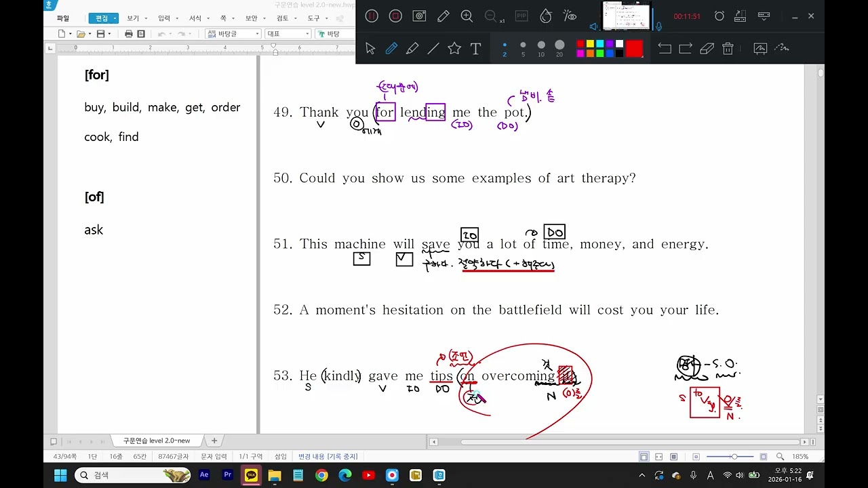The height and width of the screenshot is (488, 868).
Task: Pick the black color swatch
Action: [x=619, y=53]
